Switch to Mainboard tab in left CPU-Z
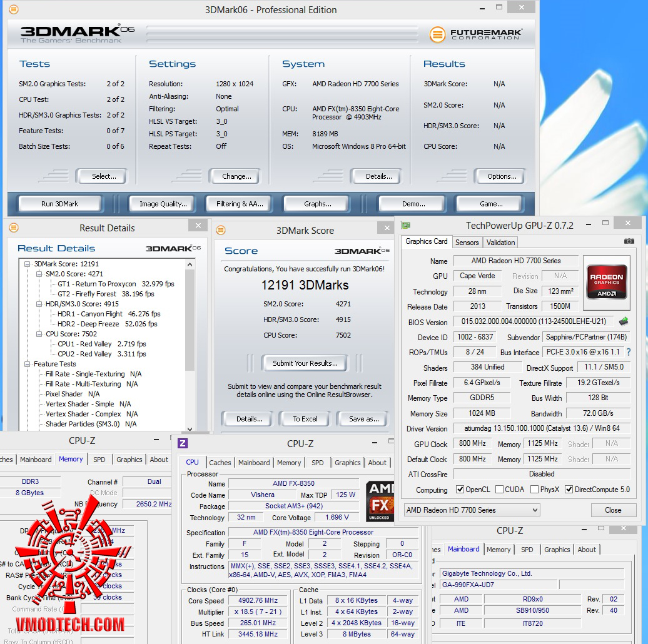 tap(36, 460)
